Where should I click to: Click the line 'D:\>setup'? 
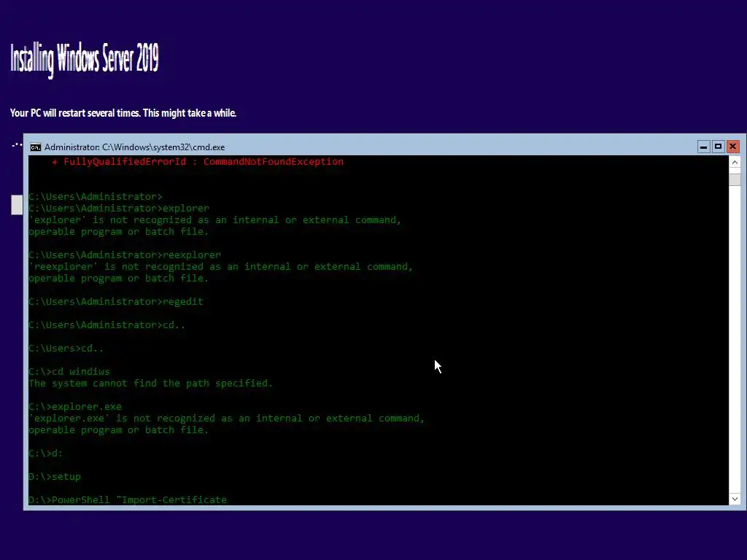[x=55, y=477]
